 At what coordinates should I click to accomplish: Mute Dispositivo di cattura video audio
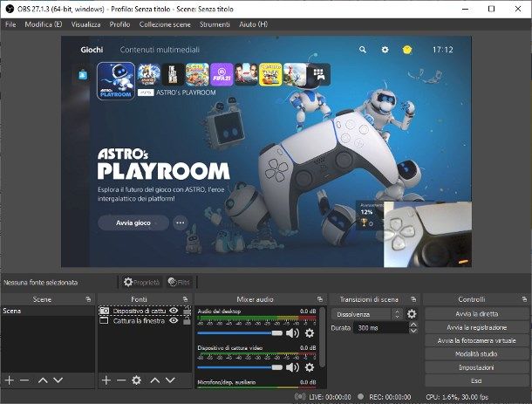click(292, 367)
